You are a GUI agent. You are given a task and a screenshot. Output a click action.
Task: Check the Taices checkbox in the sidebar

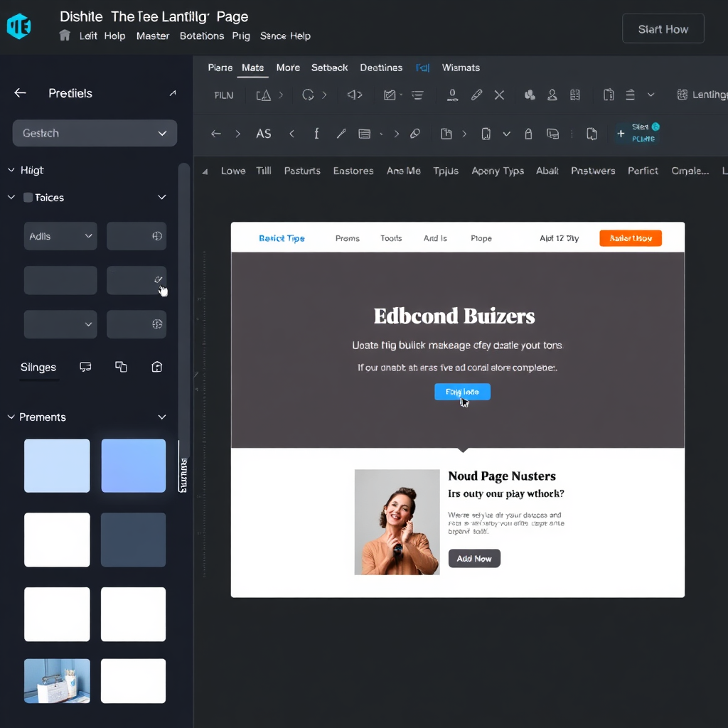click(x=26, y=197)
